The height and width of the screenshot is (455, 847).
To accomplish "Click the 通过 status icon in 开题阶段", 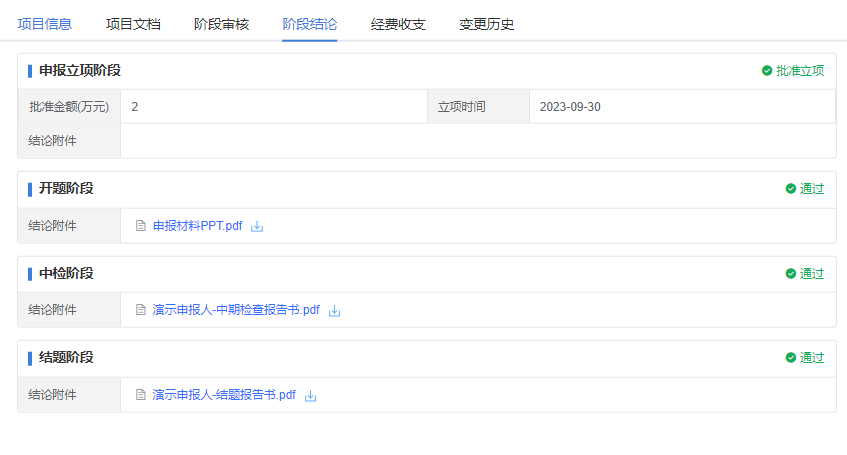I will coord(791,189).
